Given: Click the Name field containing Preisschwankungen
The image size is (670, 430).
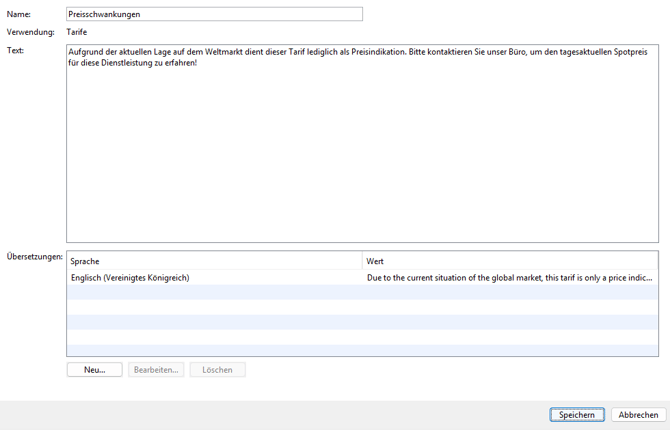Looking at the screenshot, I should click(x=214, y=15).
